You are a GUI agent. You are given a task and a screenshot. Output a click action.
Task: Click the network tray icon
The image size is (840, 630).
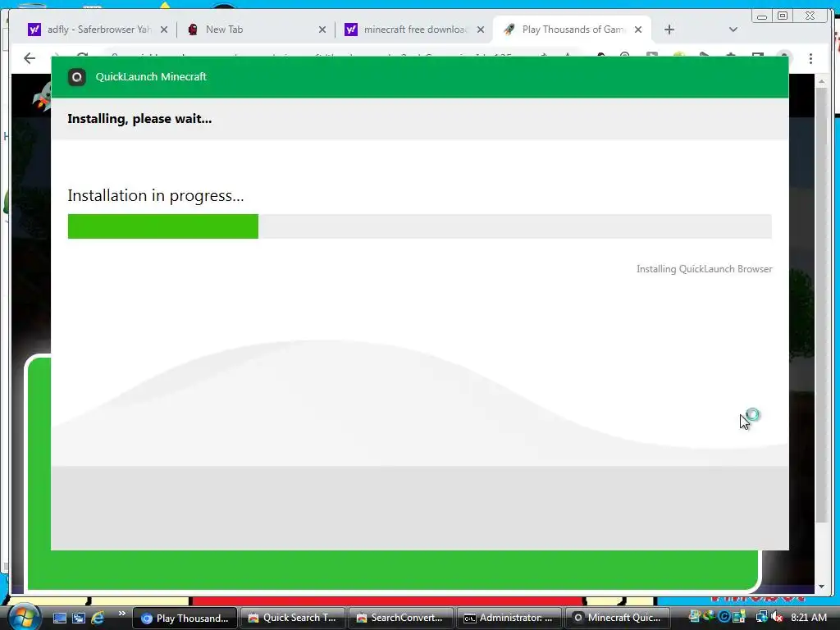click(762, 618)
